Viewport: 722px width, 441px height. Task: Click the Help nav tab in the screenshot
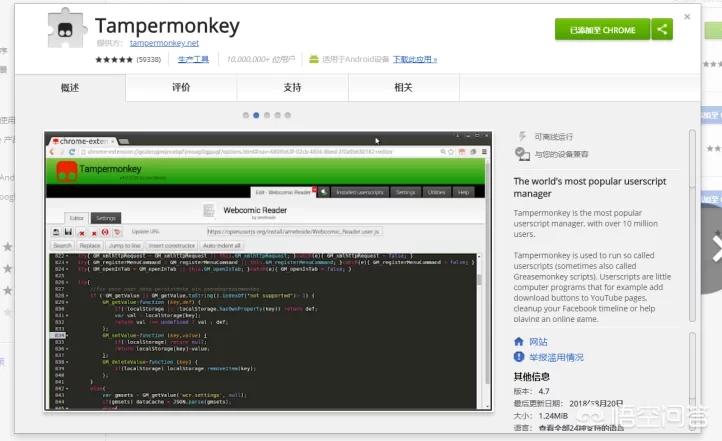click(x=463, y=192)
